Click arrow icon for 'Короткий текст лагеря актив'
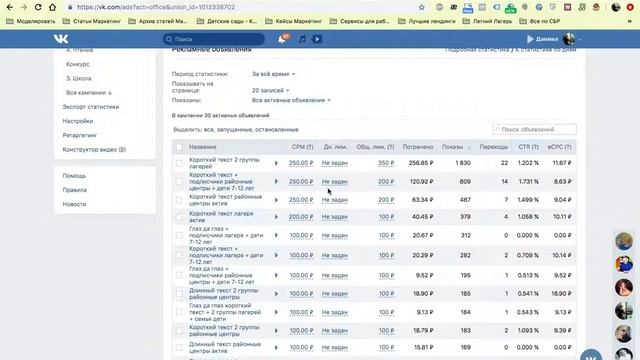Screen dimensions: 640x360 [x=276, y=217]
